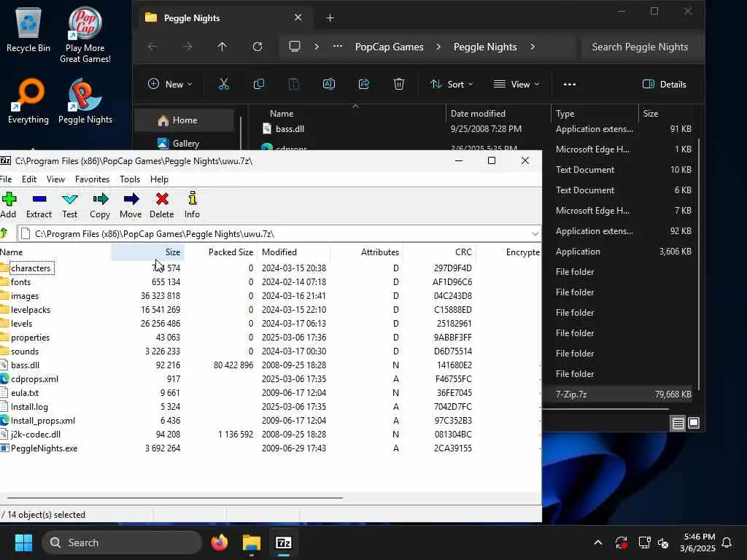This screenshot has width=747, height=560.
Task: Open the 7-Zip File menu
Action: (6, 179)
